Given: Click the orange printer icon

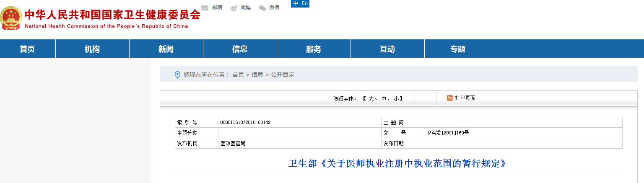Looking at the screenshot, I should (x=449, y=98).
